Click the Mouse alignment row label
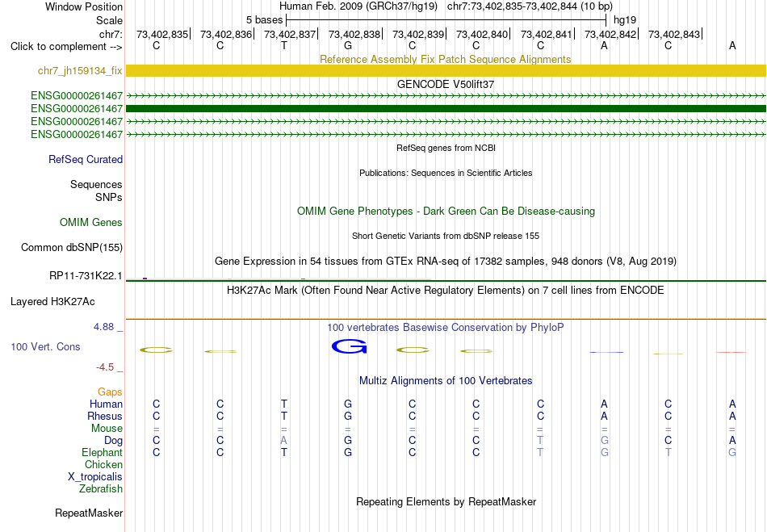This screenshot has height=532, width=767. click(107, 429)
